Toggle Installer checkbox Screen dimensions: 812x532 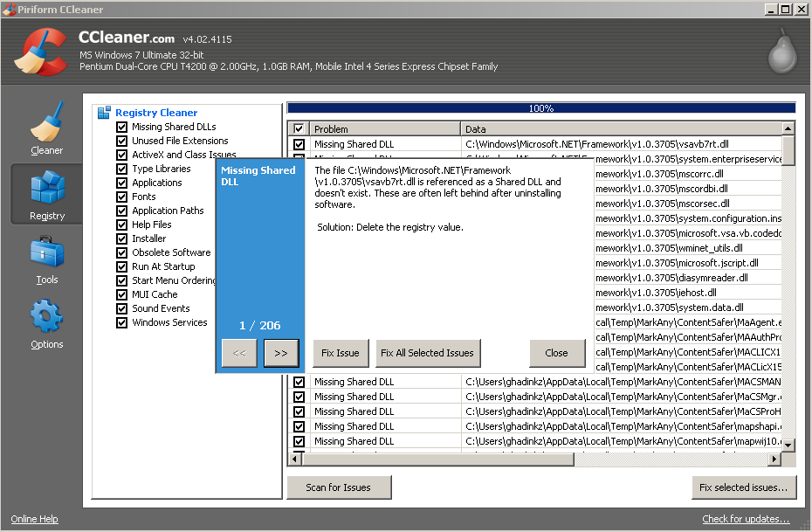tap(121, 238)
